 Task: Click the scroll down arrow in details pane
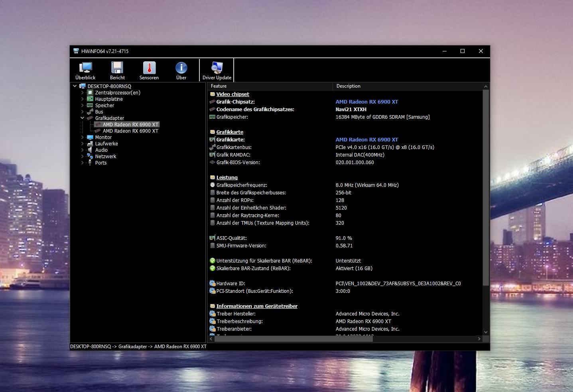pyautogui.click(x=486, y=332)
